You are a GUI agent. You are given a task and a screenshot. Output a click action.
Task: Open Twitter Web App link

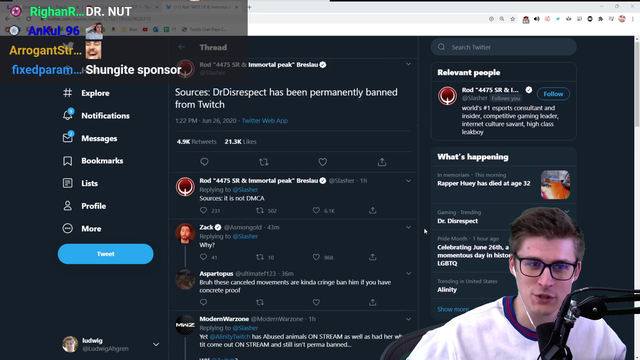coord(264,120)
